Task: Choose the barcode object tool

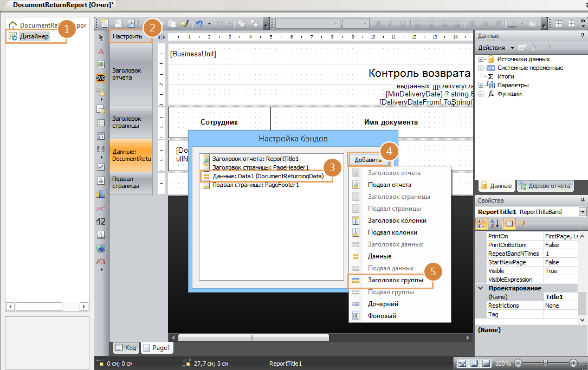Action: tap(101, 149)
